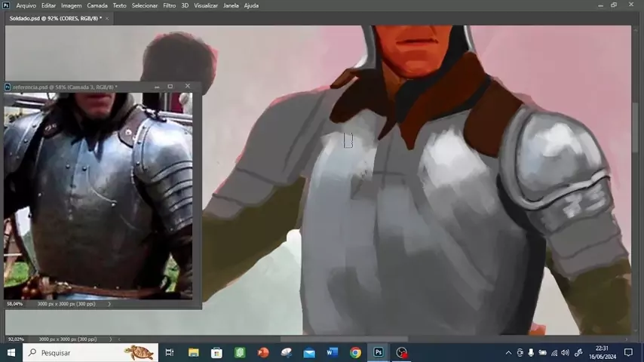Close the Soldado.psd document tab
Screen dimensions: 644x362
coord(107,18)
